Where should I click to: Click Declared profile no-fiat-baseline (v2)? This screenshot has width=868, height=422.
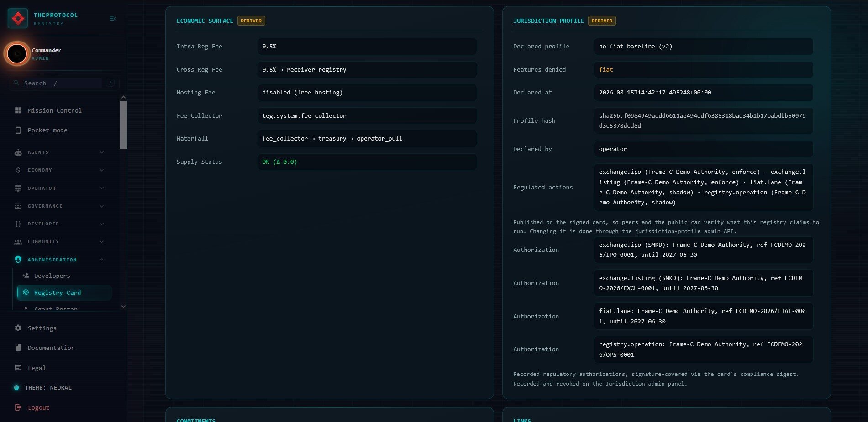click(x=704, y=47)
